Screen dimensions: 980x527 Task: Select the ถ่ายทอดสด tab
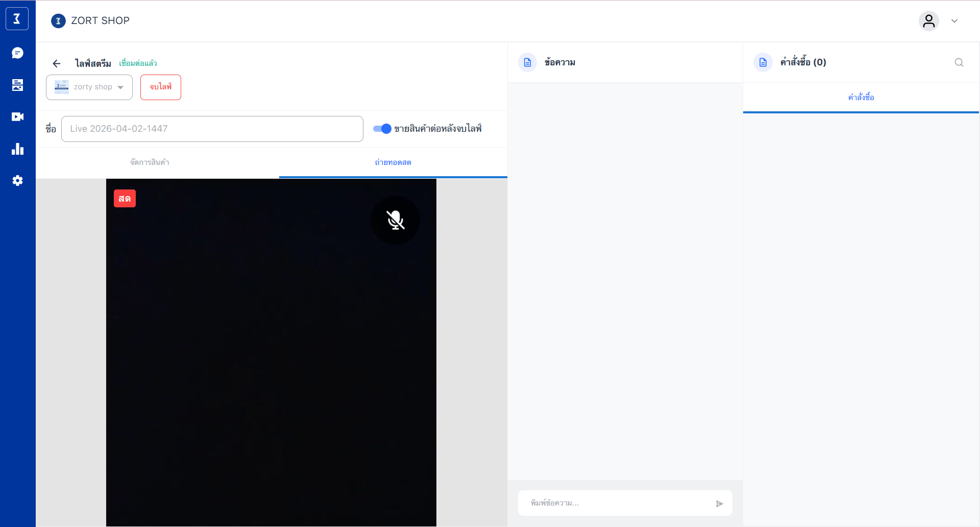point(393,162)
